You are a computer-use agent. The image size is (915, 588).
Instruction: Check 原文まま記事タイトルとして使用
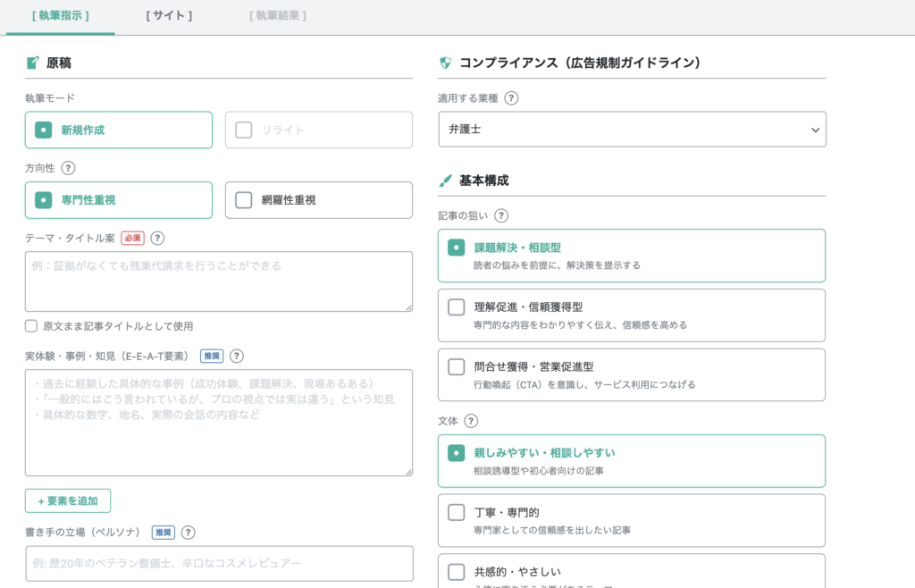[29, 324]
